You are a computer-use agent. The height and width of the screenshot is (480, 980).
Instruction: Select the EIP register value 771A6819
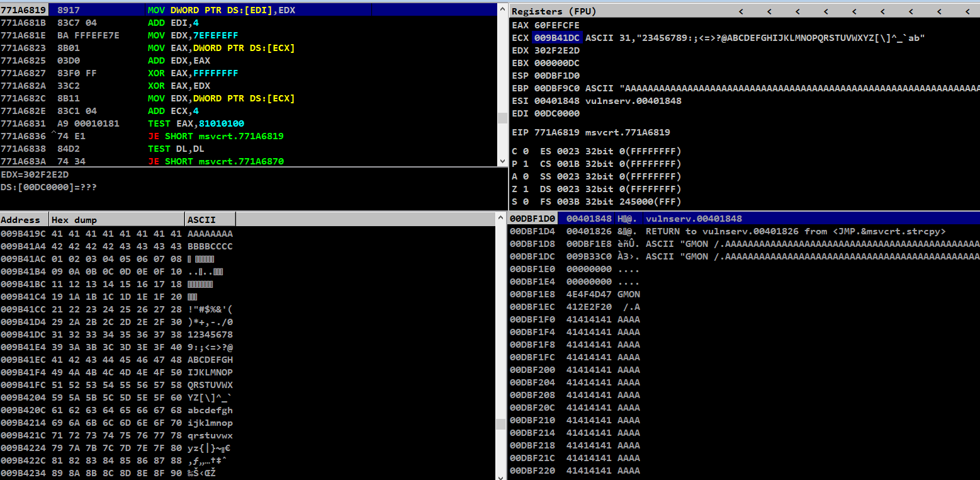pos(557,132)
